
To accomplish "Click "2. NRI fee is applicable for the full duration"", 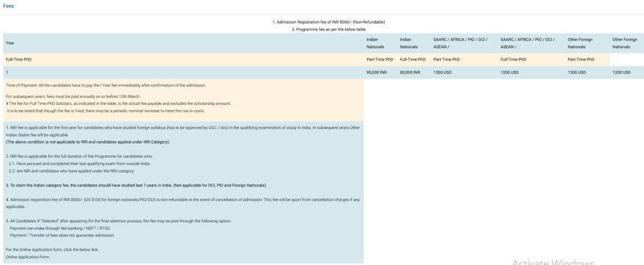I will coord(79,156).
